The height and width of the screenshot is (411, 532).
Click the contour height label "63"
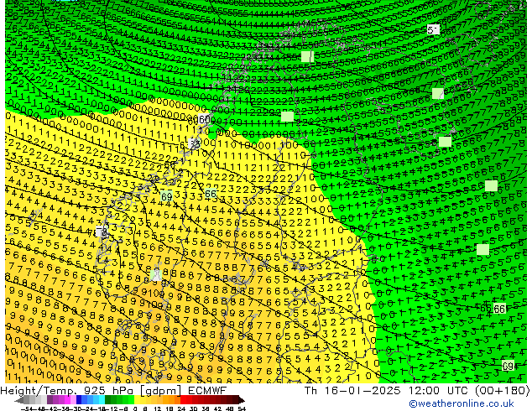tap(195, 143)
